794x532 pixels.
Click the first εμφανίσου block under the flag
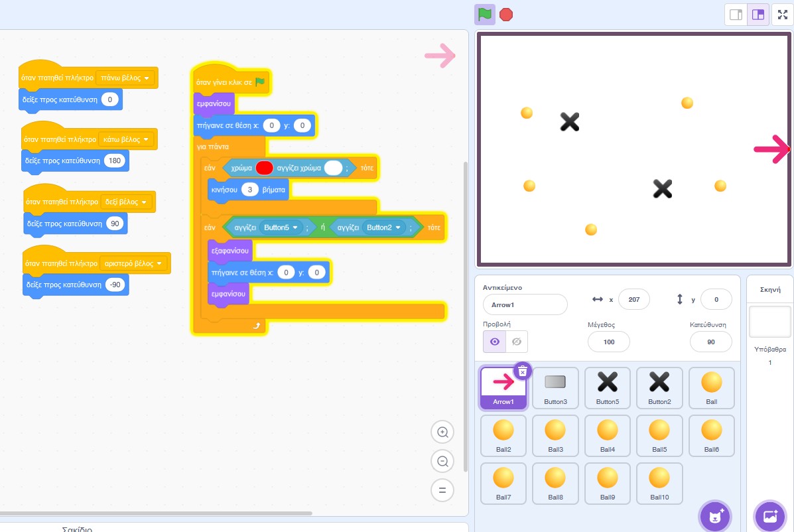(214, 103)
